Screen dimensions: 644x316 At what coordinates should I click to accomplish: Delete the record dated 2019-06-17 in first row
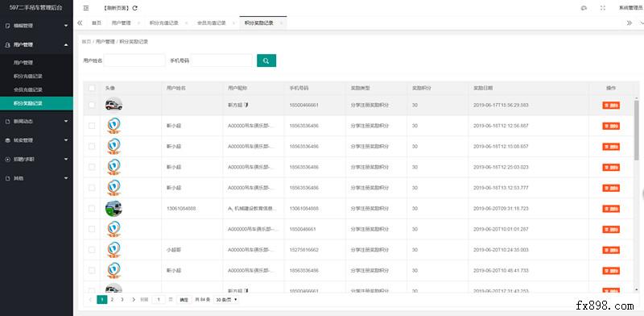[x=611, y=106]
